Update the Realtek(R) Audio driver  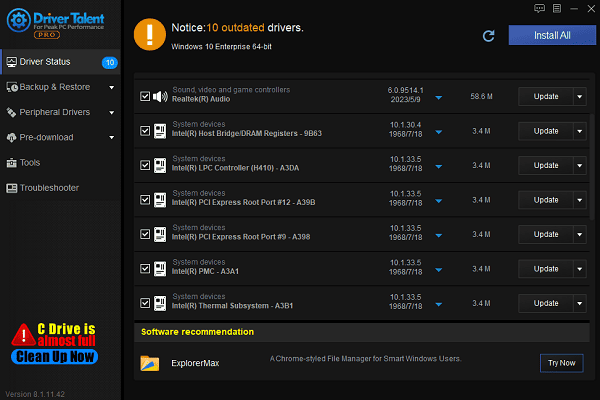546,96
